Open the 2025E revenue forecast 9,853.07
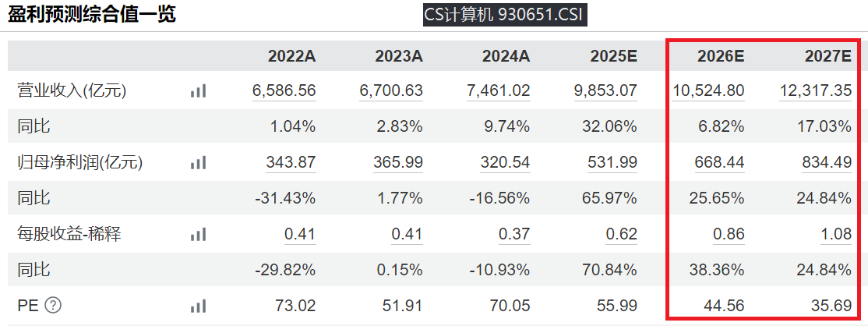868x326 pixels. point(605,91)
